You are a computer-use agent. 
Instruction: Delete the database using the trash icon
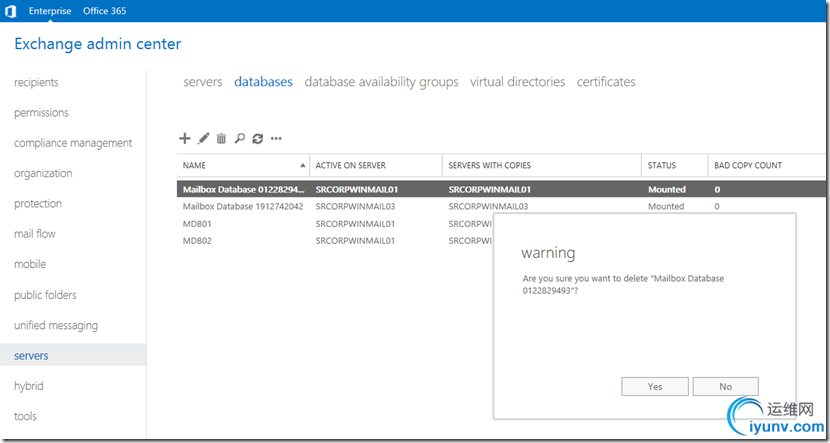pos(221,139)
